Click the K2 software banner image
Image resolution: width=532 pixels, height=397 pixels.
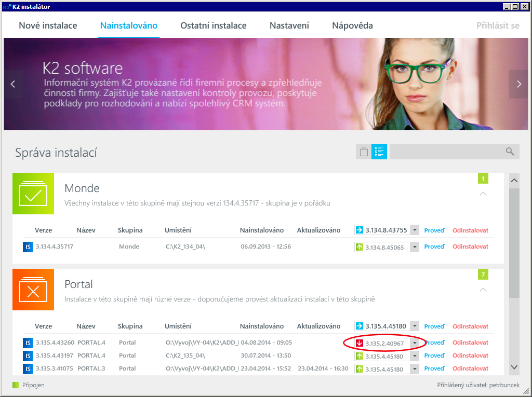coord(266,84)
